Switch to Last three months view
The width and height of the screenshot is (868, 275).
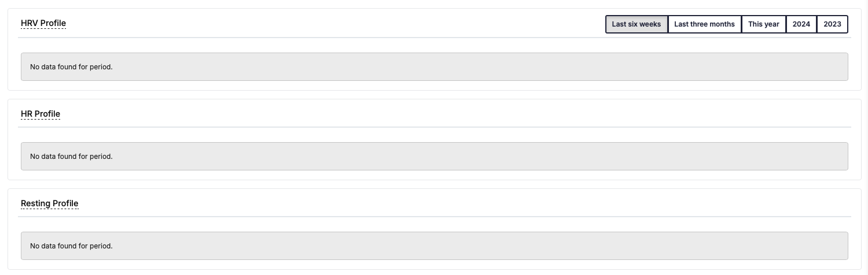(x=704, y=24)
